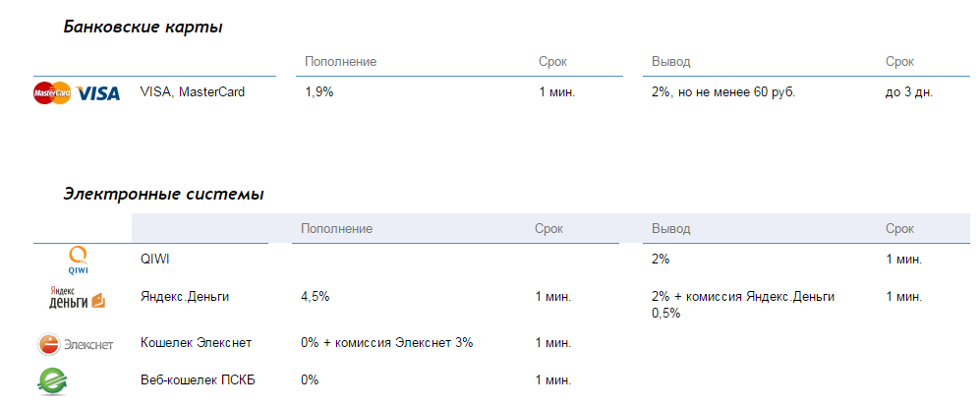
Task: Click the MasterCard logo icon
Action: 52,93
